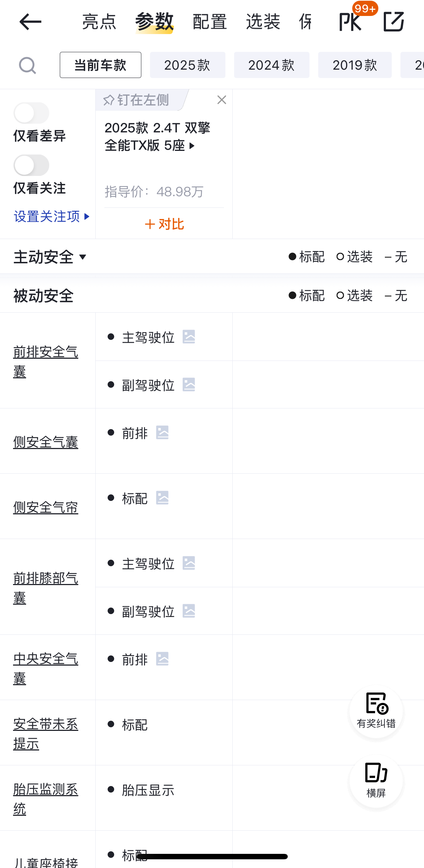The height and width of the screenshot is (868, 424).
Task: Tap the search magnifier icon
Action: (27, 65)
